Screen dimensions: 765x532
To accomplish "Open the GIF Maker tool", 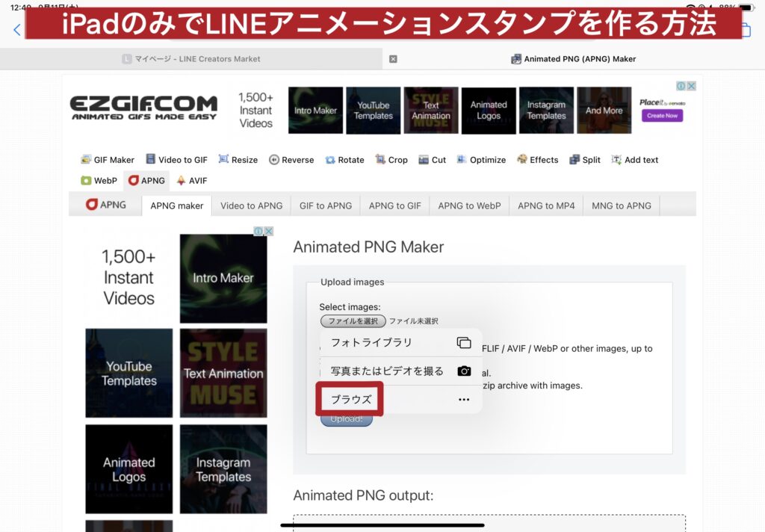I will click(108, 160).
